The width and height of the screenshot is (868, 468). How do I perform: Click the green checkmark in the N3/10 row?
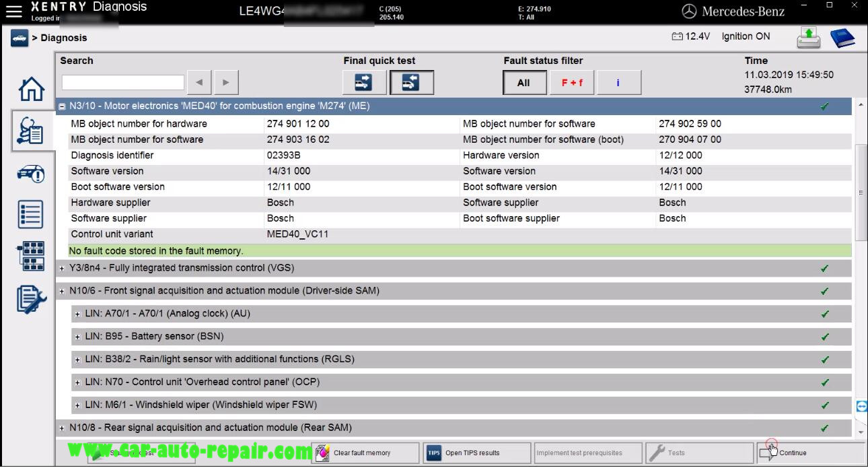824,106
